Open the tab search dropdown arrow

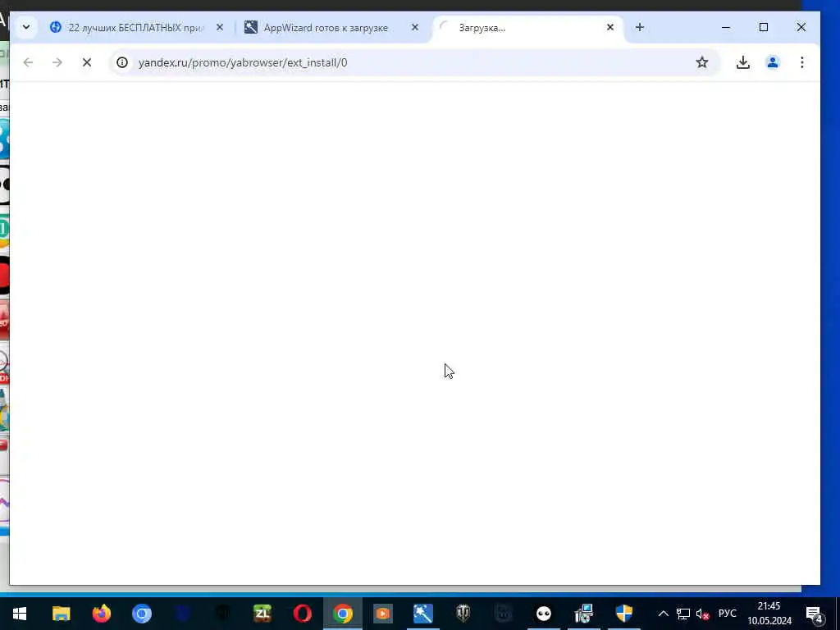click(25, 27)
